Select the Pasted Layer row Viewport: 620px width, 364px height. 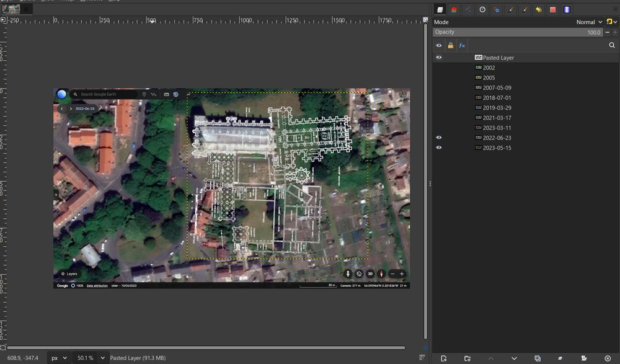pos(526,58)
